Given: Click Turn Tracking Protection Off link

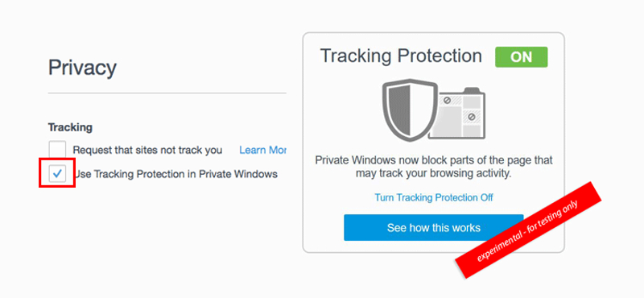Looking at the screenshot, I should pos(434,197).
